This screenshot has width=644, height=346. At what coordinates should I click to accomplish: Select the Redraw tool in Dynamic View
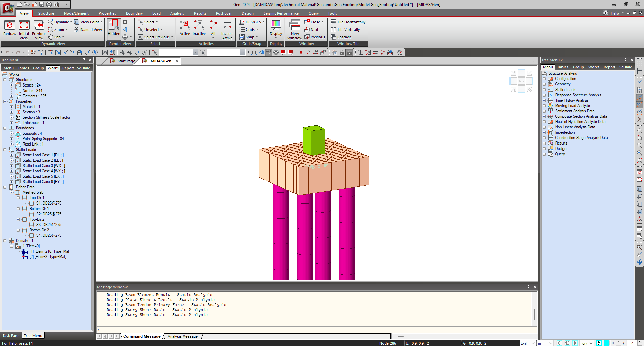pos(9,28)
